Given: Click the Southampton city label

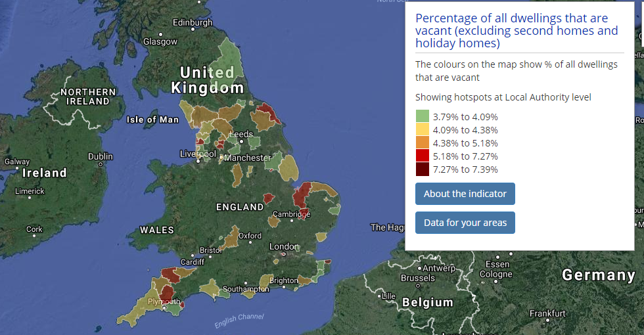Looking at the screenshot, I should [246, 289].
